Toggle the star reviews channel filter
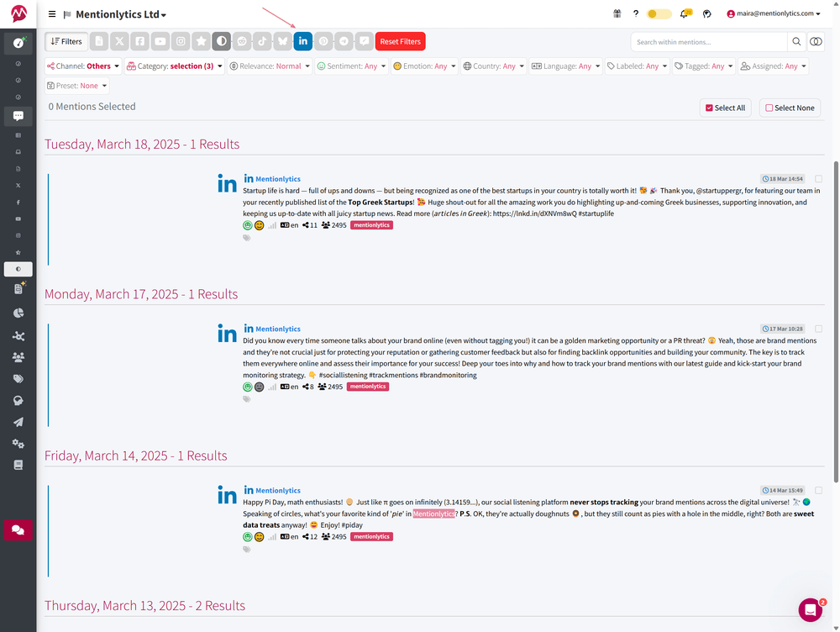 point(201,41)
